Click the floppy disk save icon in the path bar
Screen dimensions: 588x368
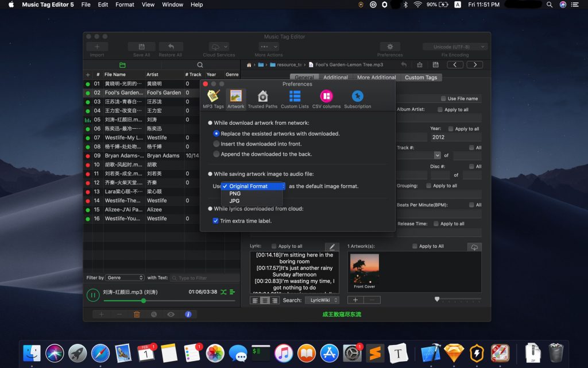(x=435, y=64)
